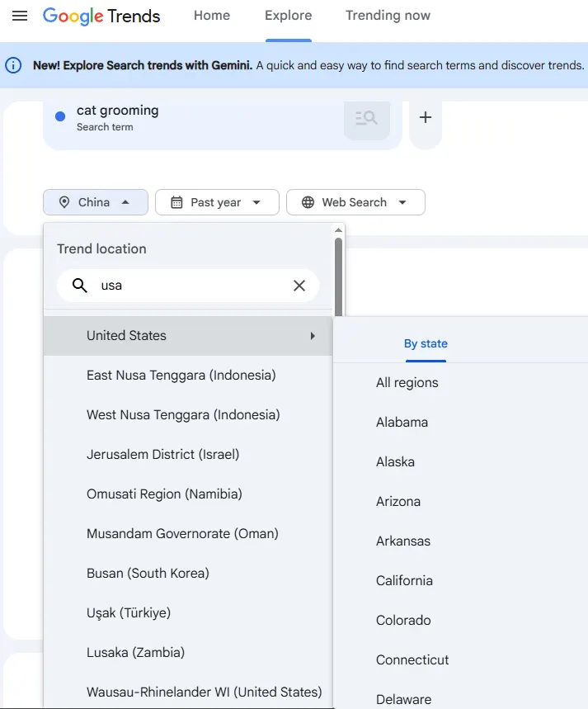588x709 pixels.
Task: Click the info icon in the Gemini banner
Action: (13, 65)
